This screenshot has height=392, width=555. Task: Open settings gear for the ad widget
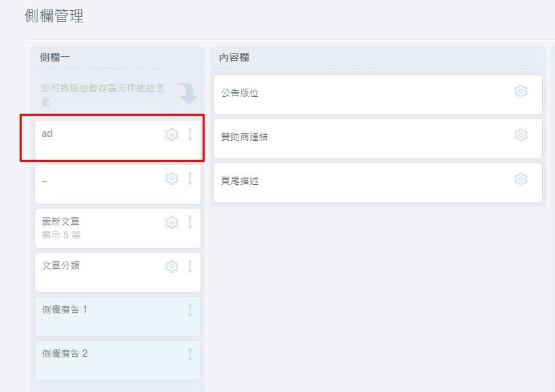click(x=171, y=134)
